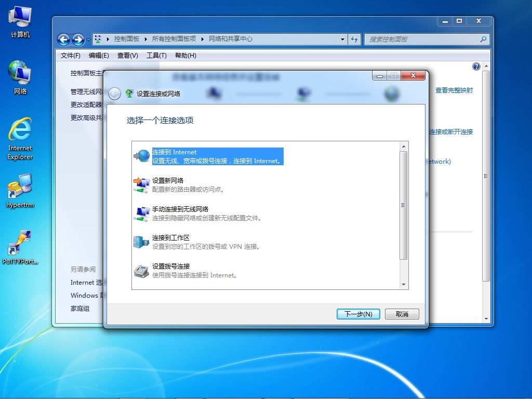Open the 文件(F) menu
Viewport: 532px width, 399px height.
click(x=71, y=55)
